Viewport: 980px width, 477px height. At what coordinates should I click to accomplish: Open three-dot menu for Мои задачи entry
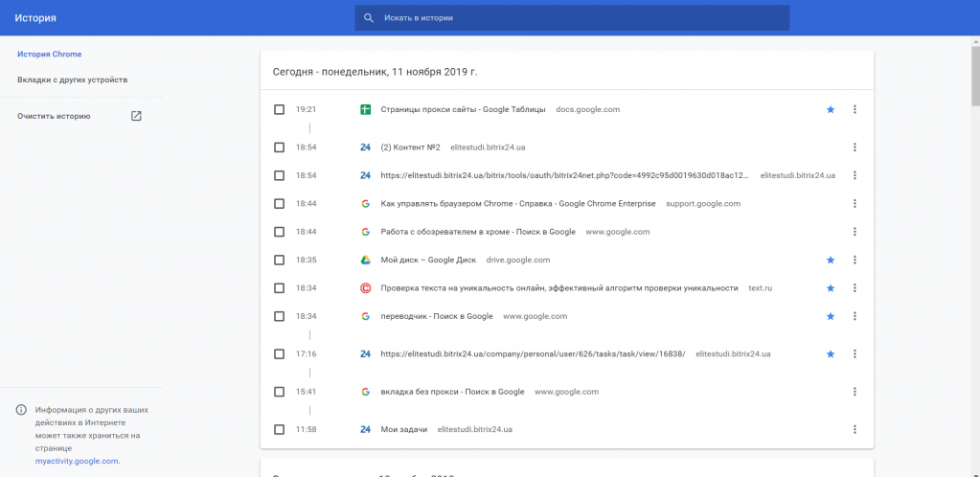pyautogui.click(x=855, y=429)
